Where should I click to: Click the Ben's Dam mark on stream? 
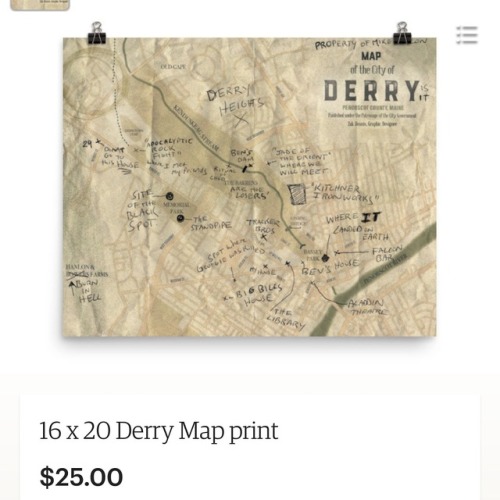[x=245, y=169]
